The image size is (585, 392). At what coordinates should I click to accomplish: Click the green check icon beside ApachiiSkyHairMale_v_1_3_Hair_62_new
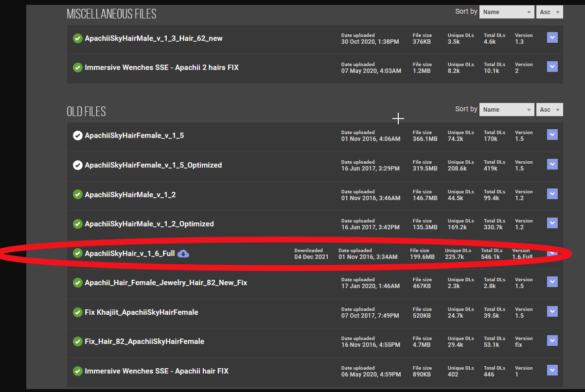[77, 38]
